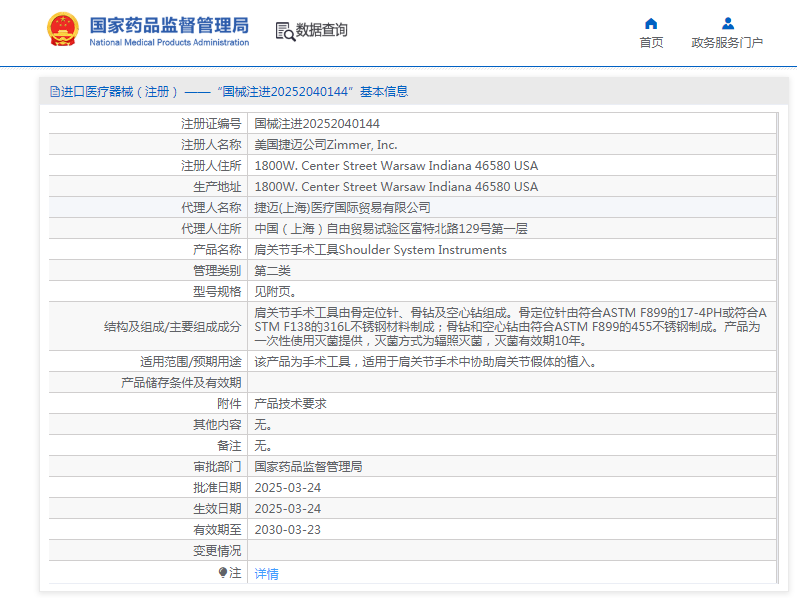797x598 pixels.
Task: Click the structure composition description paragraph
Action: tap(510, 326)
